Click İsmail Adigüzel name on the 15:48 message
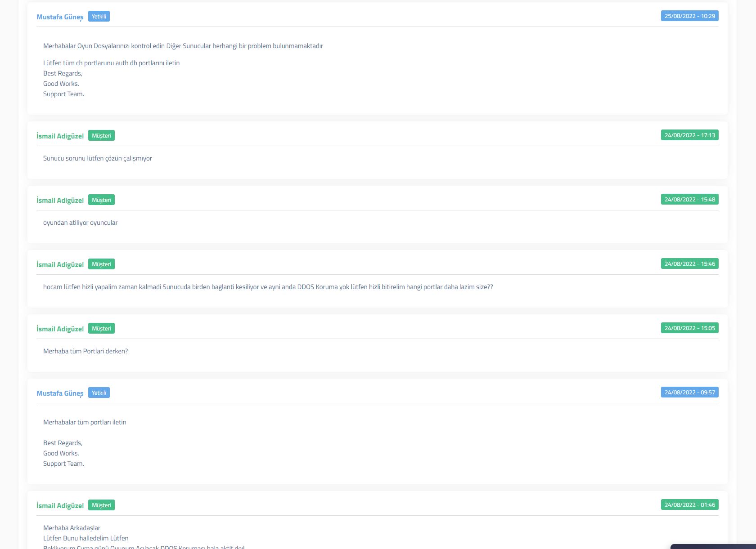Screen dimensions: 756x549 coord(60,201)
